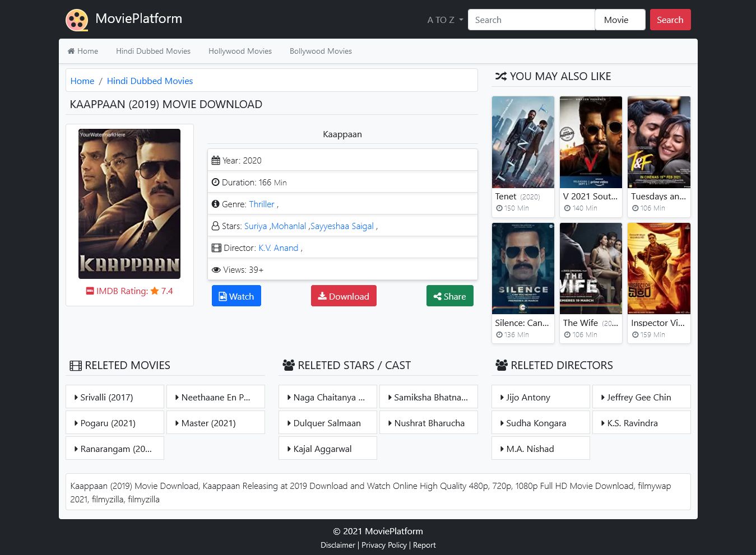Open the Thriller genre link
Screen dimensions: 756x555
[x=262, y=204]
